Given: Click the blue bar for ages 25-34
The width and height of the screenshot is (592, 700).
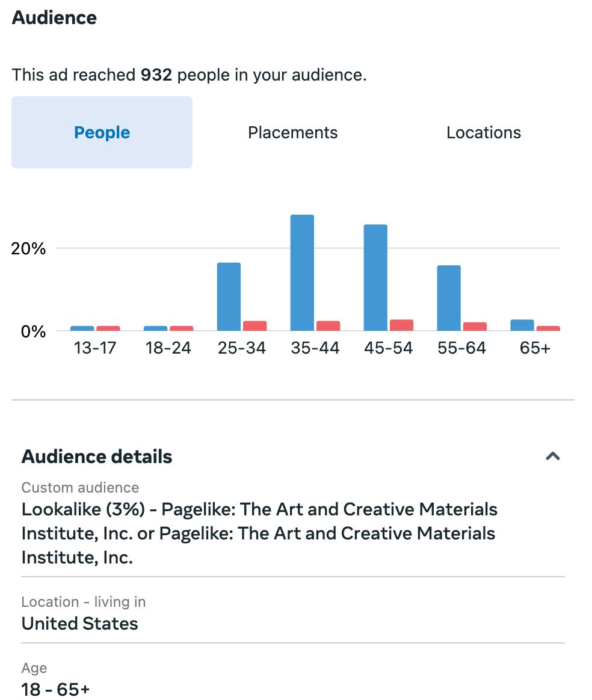Looking at the screenshot, I should point(229,296).
